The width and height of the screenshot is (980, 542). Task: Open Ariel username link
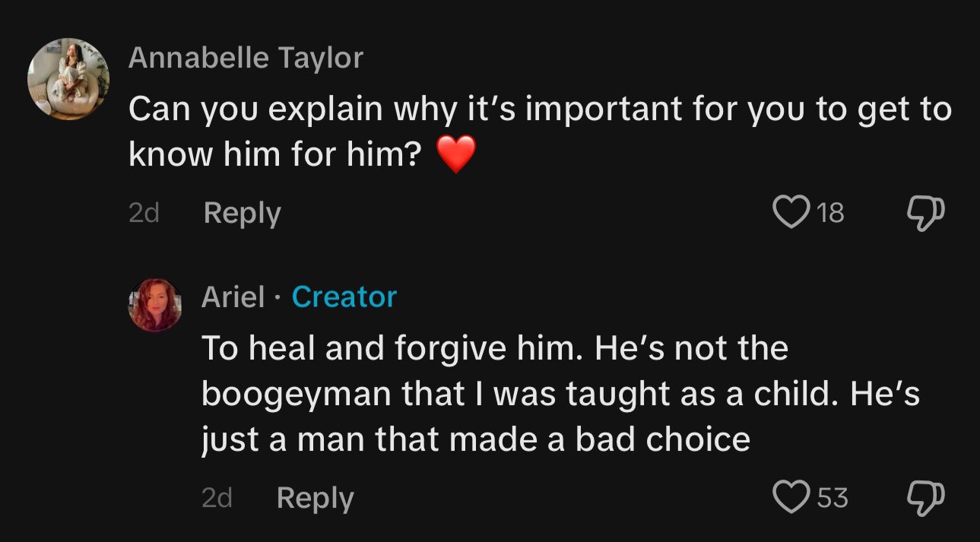(233, 296)
